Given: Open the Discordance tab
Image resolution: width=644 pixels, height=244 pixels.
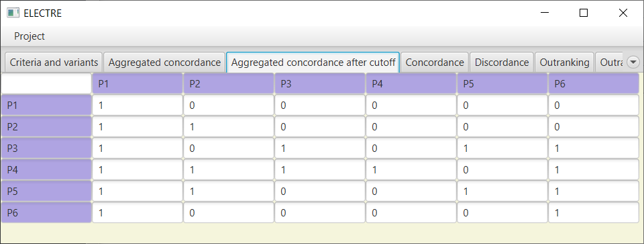Looking at the screenshot, I should point(502,63).
